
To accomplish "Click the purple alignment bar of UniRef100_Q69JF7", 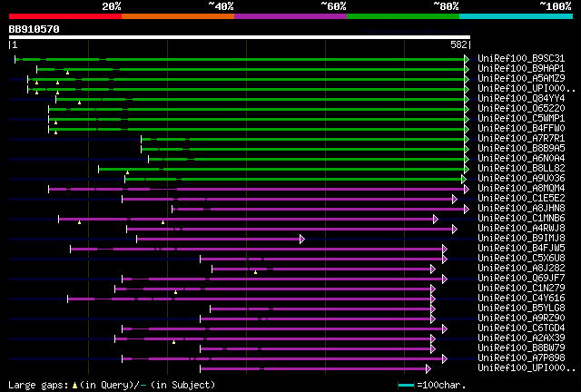I will 282,279.
